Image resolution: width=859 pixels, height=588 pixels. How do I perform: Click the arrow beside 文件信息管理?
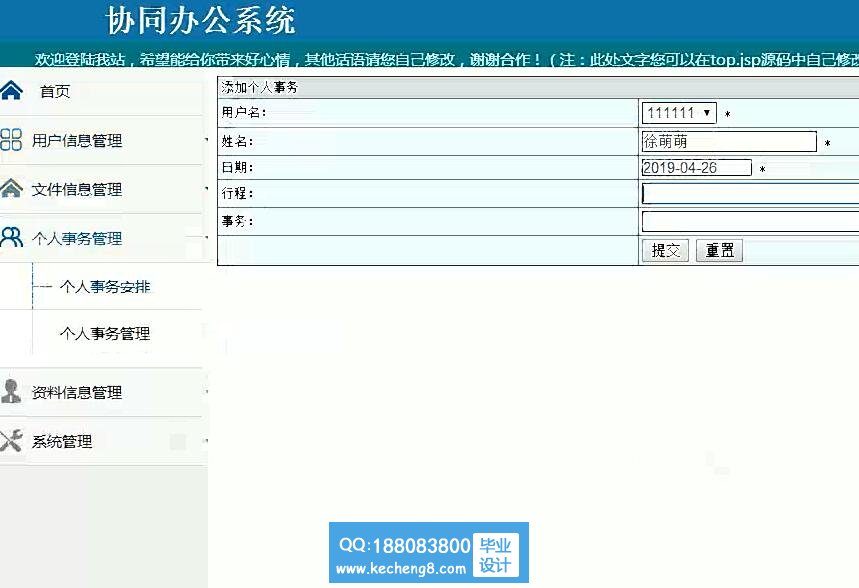point(207,189)
